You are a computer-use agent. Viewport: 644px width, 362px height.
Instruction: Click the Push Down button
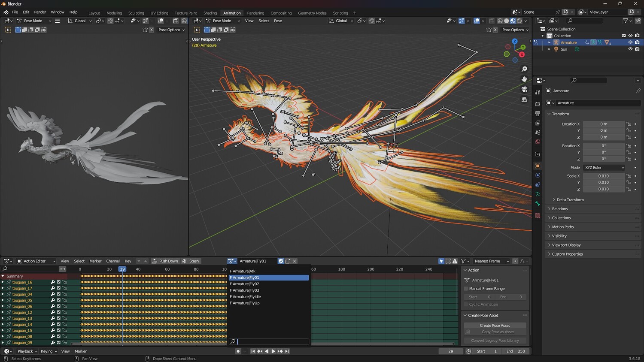coord(165,261)
